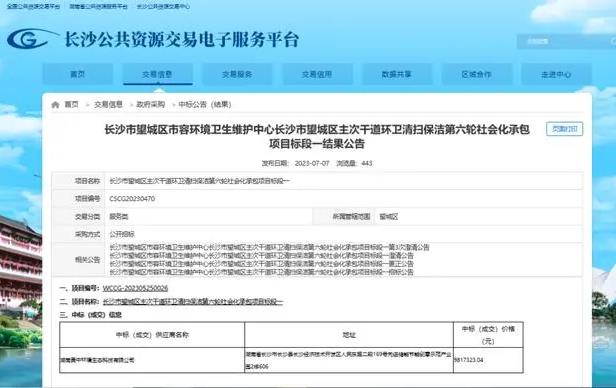Image resolution: width=616 pixels, height=388 pixels.
Task: Go to the 区域合作 navigation tab
Action: [x=477, y=74]
